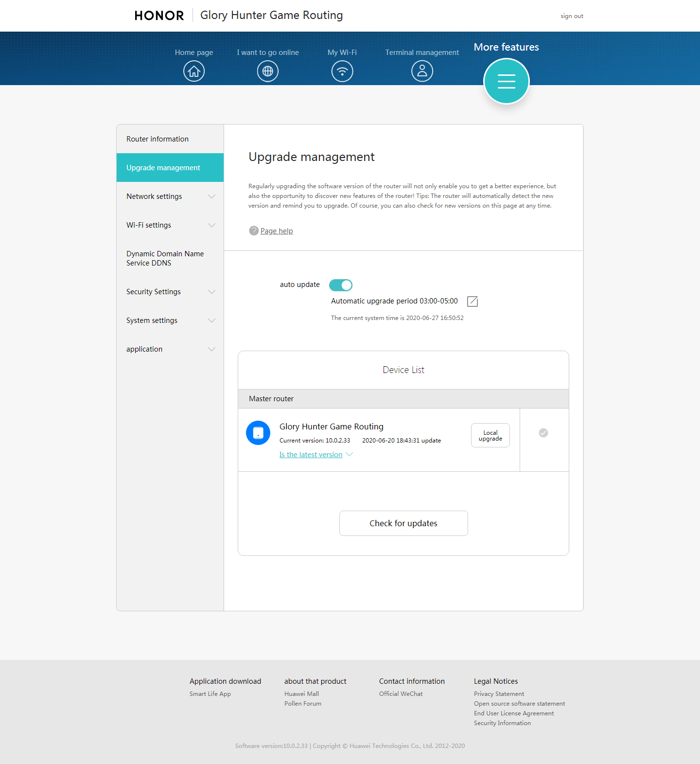Click the Check for updates button
The height and width of the screenshot is (764, 700).
(x=403, y=523)
